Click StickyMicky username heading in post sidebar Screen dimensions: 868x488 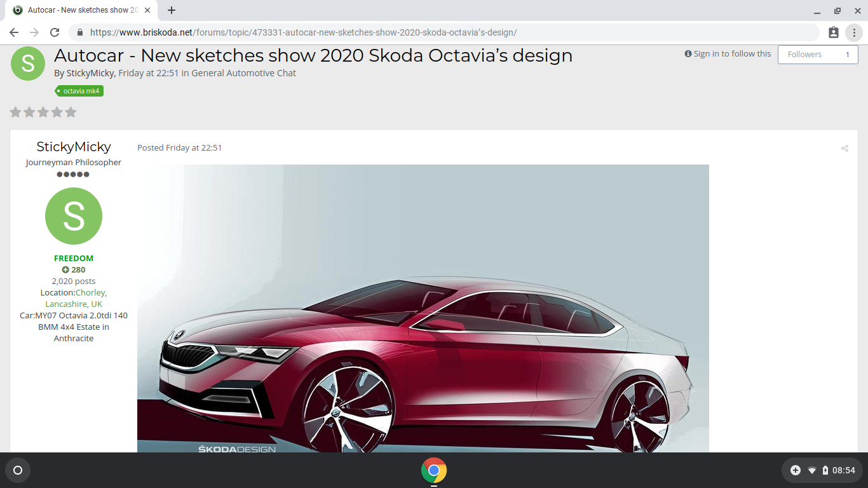[74, 147]
